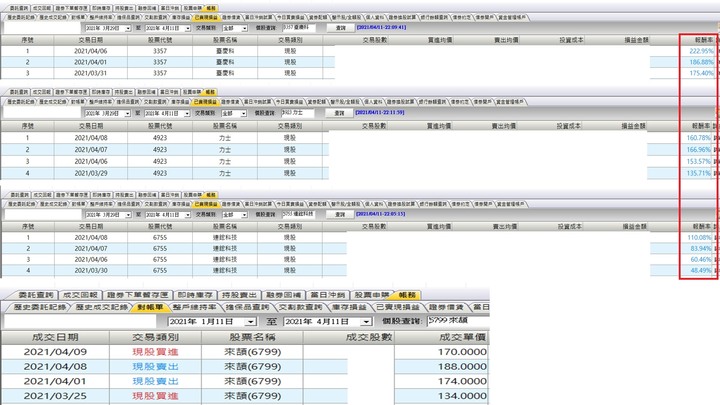This screenshot has height=405, width=720.
Task: Select the 2021/03/25 date cell
Action: (x=55, y=396)
